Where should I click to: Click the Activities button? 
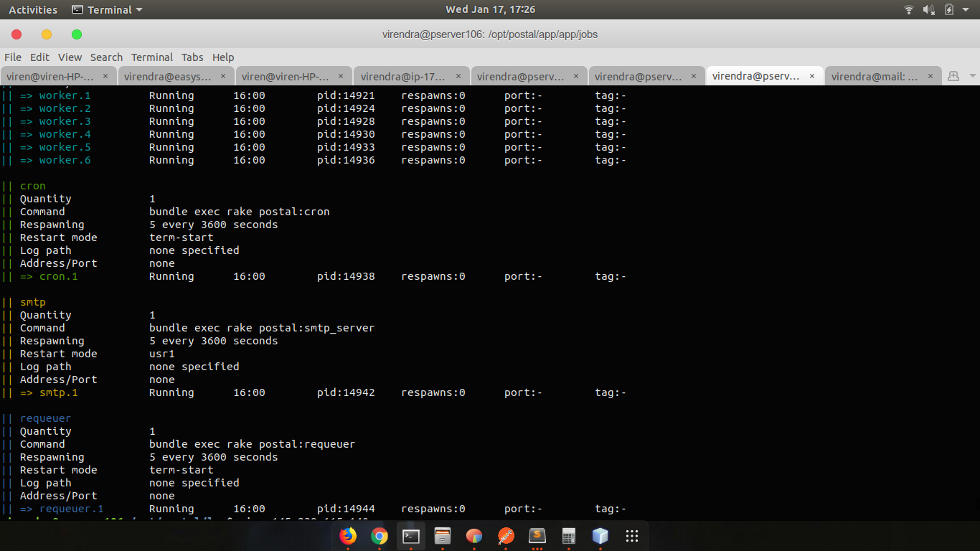33,9
